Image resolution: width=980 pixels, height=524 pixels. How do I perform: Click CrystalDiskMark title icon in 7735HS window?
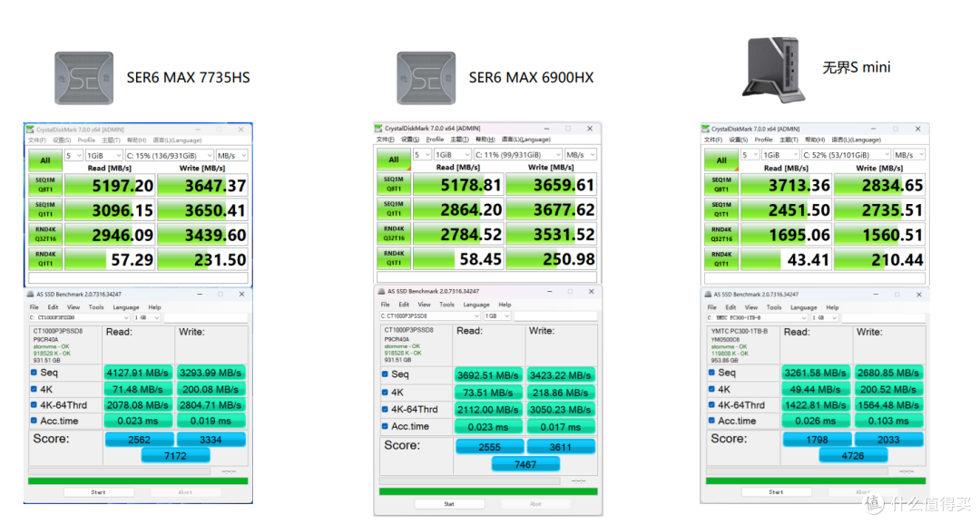(30, 130)
